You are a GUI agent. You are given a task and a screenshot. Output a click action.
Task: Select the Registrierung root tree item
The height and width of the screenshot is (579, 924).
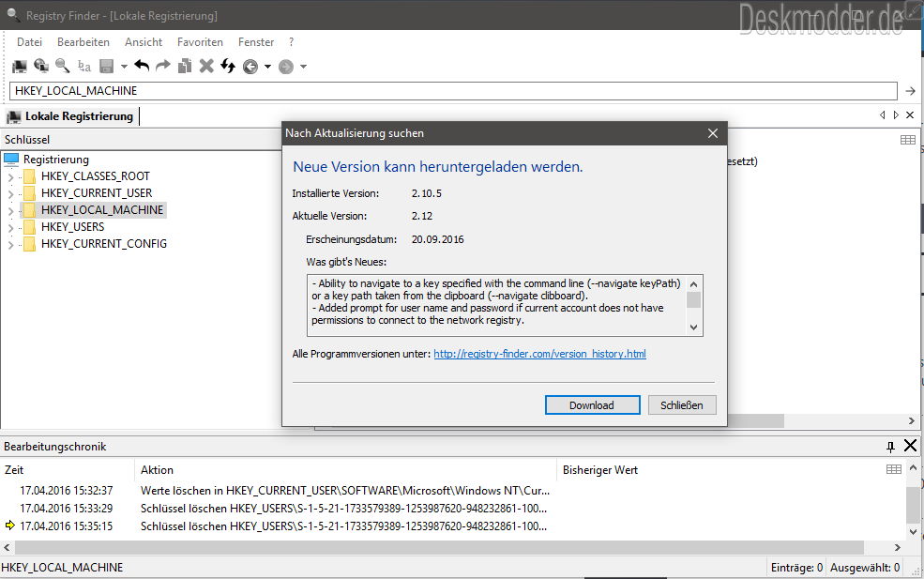[x=56, y=160]
